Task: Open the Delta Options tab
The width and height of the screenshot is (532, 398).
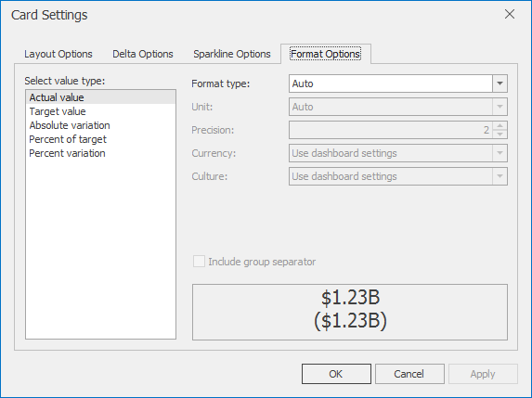Action: coord(143,54)
